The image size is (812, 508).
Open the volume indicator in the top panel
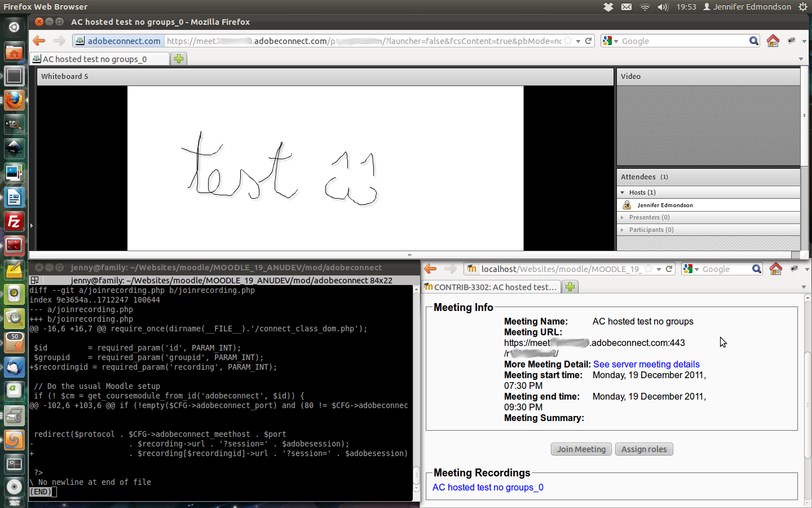[663, 7]
